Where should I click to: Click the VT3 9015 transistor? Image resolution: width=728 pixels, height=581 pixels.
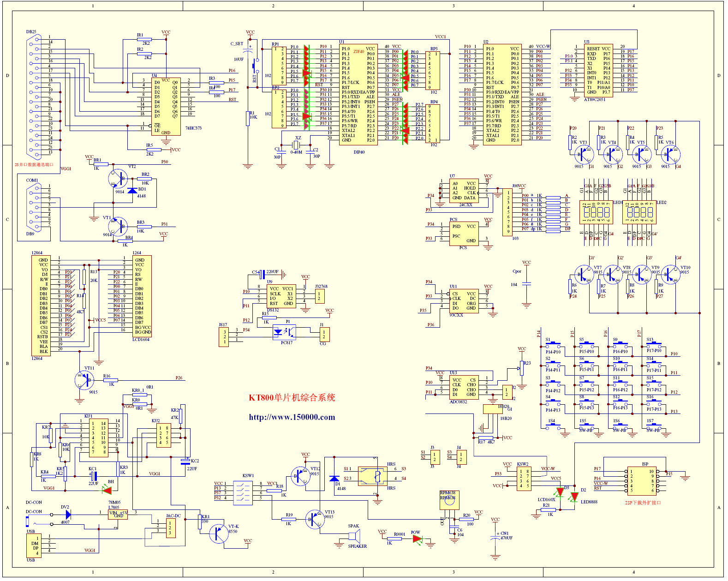[x=584, y=155]
